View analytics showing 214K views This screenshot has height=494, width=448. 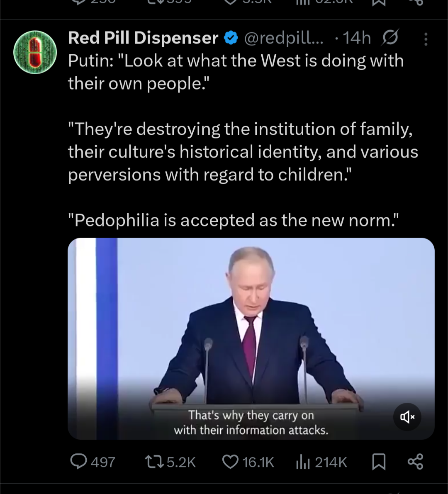click(x=321, y=462)
